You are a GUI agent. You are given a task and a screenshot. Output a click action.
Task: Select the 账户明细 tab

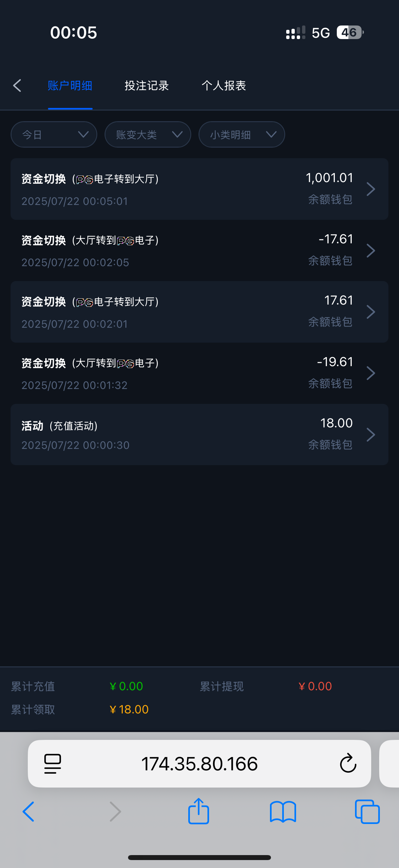click(70, 86)
